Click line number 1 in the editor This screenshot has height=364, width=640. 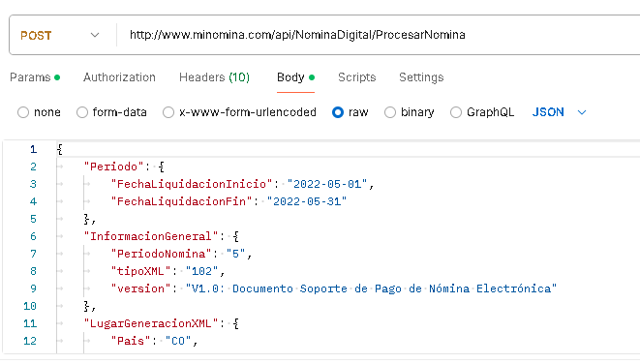[34, 149]
